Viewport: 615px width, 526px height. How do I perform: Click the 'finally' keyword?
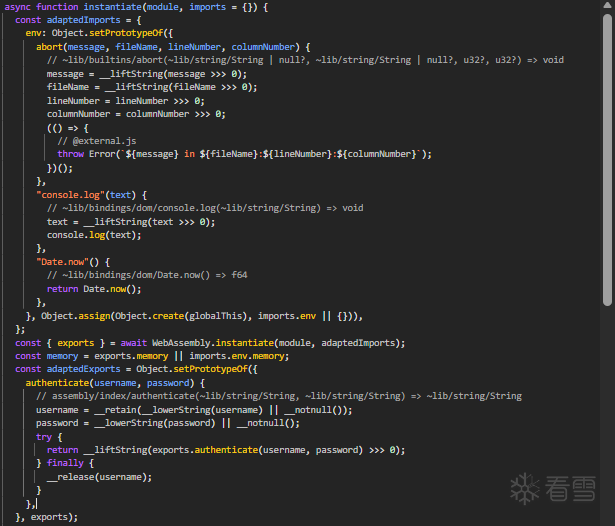click(65, 463)
